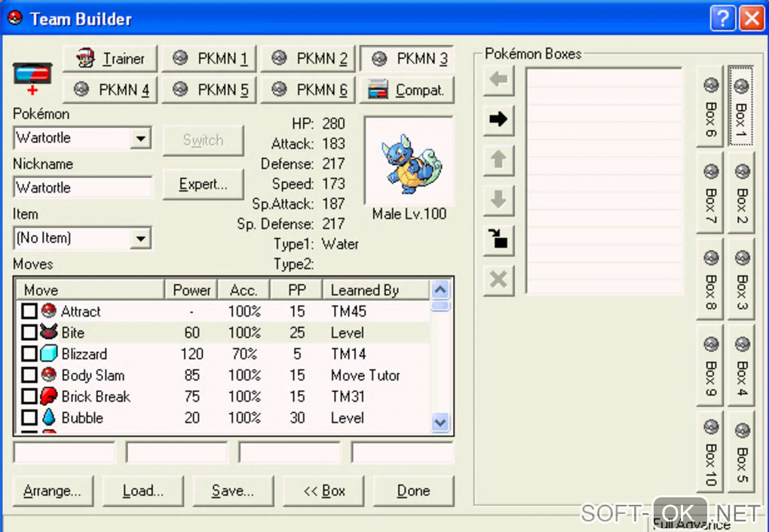This screenshot has height=532, width=769.
Task: Select the Box 7 tab
Action: (710, 193)
